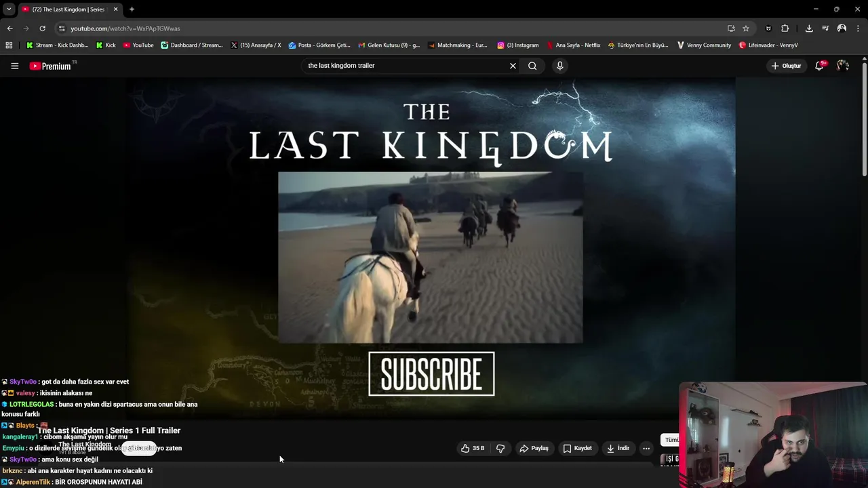Open the YouTube account avatar menu

[843, 66]
